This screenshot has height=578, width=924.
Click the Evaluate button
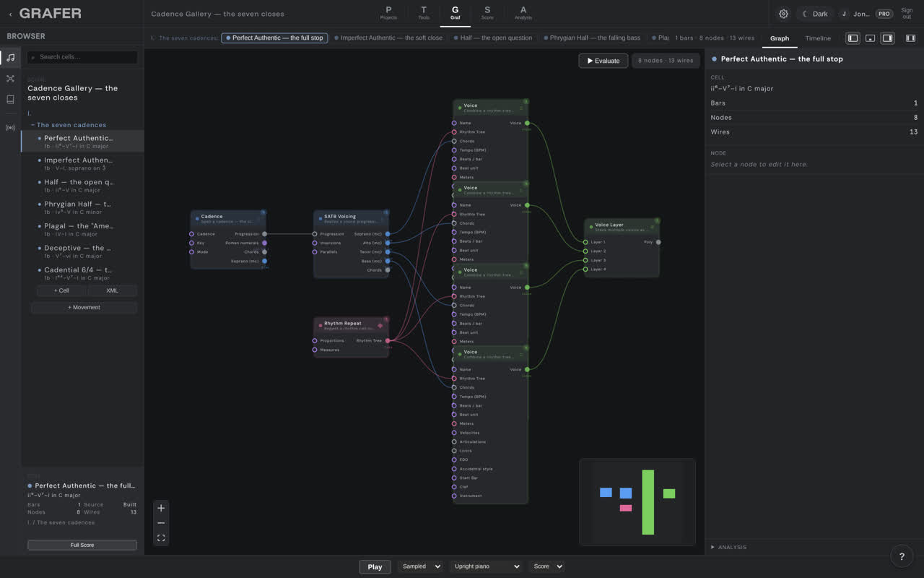pos(603,61)
